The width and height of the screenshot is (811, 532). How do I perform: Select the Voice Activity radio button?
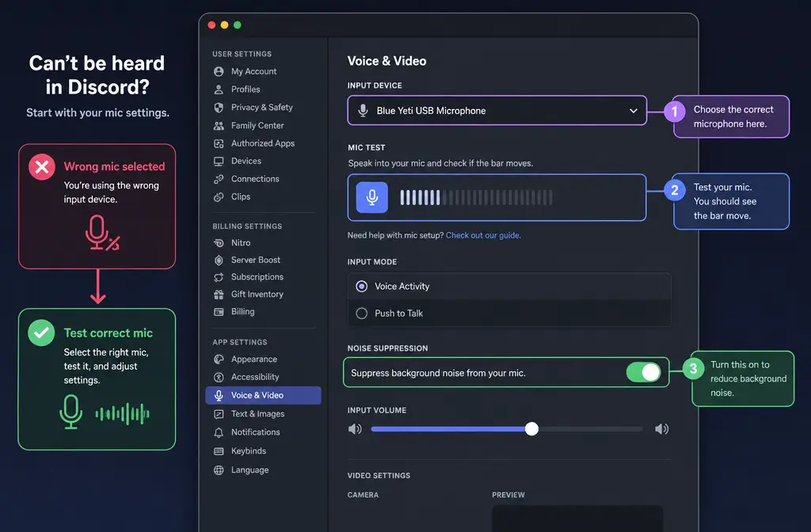coord(361,287)
